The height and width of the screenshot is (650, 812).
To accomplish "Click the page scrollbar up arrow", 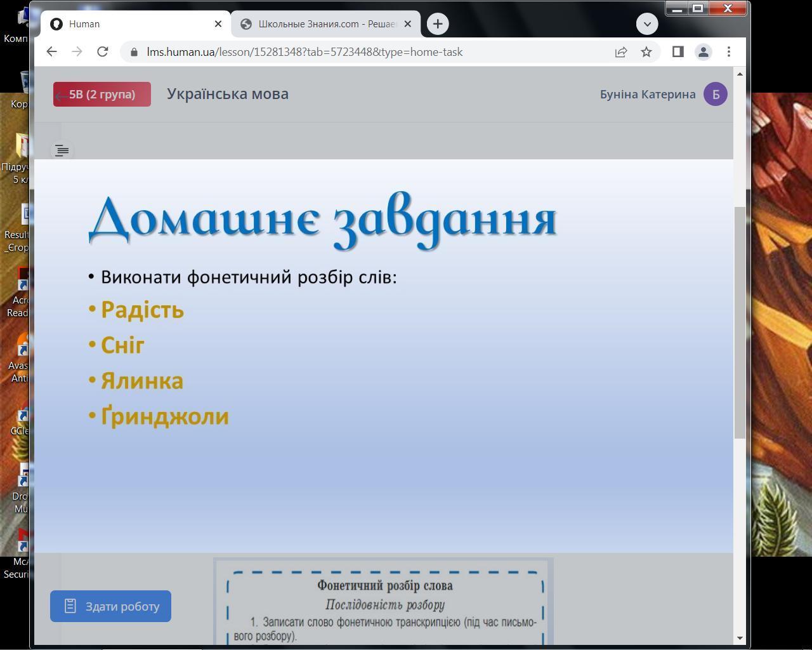I will [x=740, y=74].
